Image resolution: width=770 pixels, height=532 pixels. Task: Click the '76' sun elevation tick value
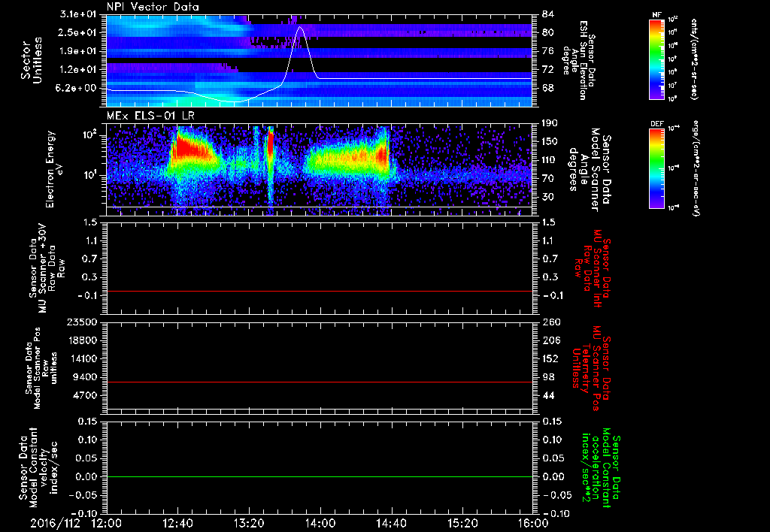(548, 51)
